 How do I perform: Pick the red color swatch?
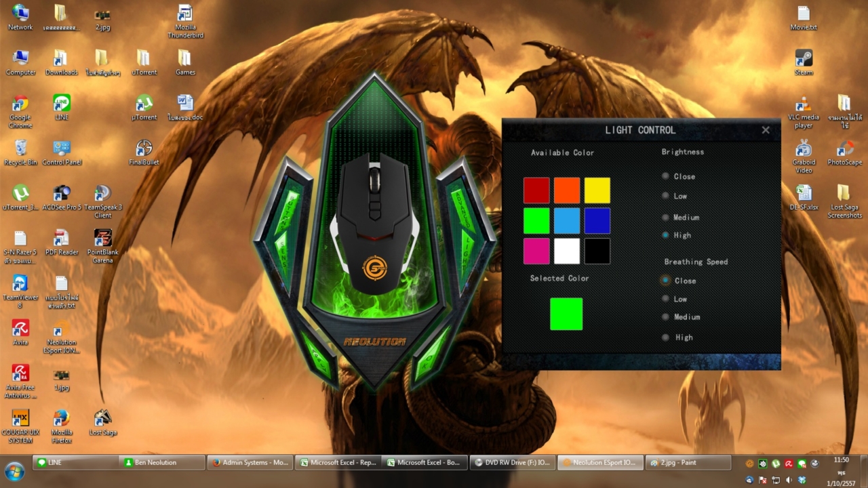(536, 190)
